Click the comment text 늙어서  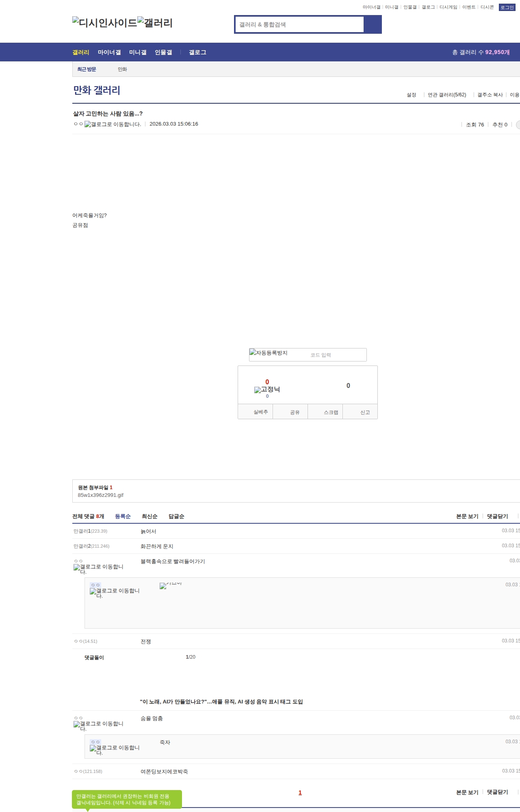click(148, 531)
